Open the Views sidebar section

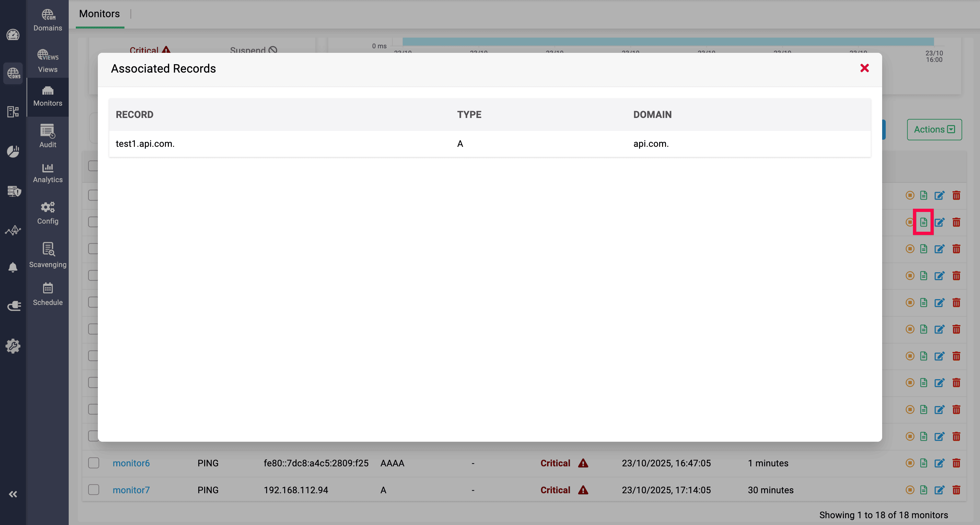[48, 61]
